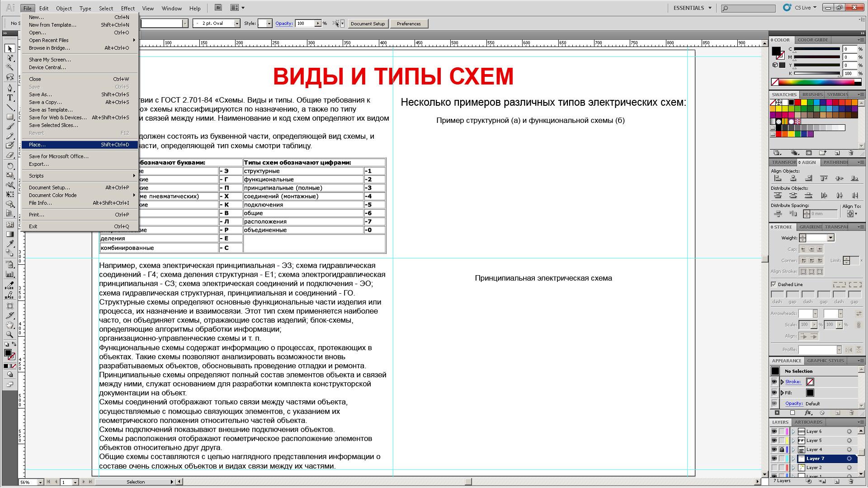Select the Gradient tool
This screenshot has height=488, width=868.
click(10, 234)
